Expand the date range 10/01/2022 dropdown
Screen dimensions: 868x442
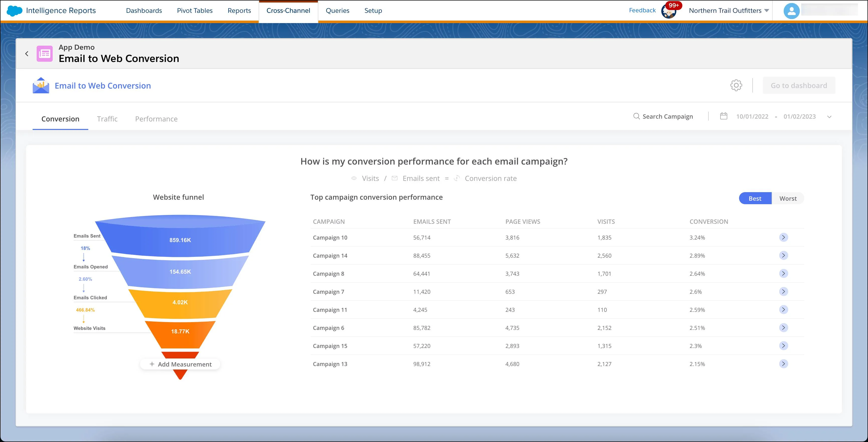tap(829, 117)
